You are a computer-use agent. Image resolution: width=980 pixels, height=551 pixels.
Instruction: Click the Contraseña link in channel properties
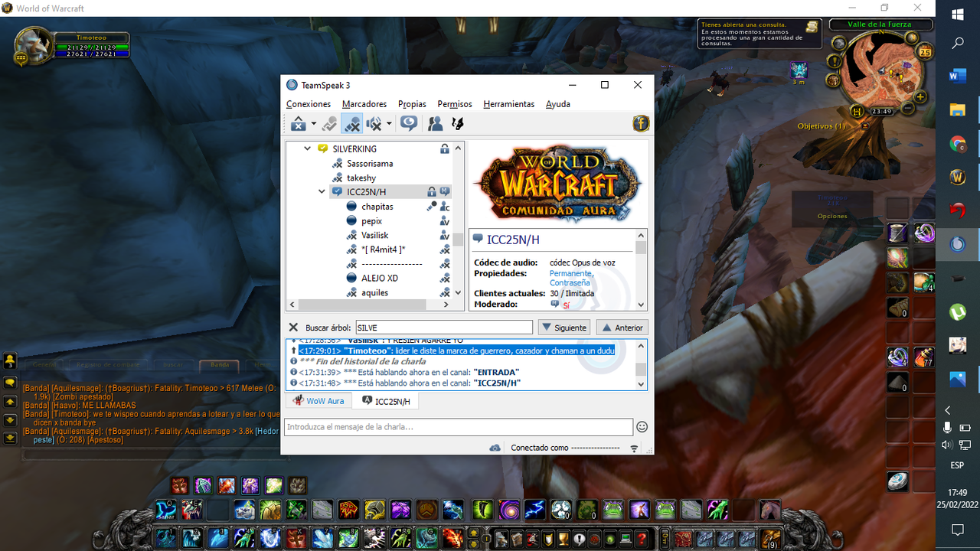[x=570, y=282]
